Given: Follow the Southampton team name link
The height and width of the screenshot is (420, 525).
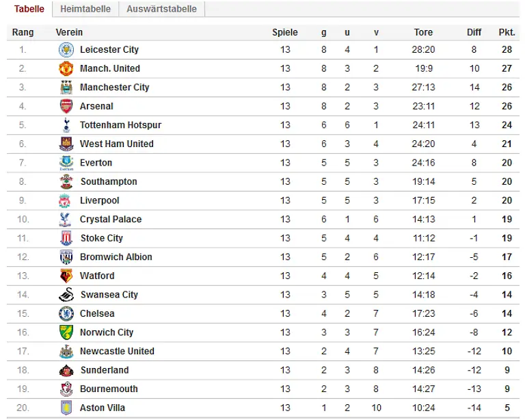Looking at the screenshot, I should pos(109,181).
